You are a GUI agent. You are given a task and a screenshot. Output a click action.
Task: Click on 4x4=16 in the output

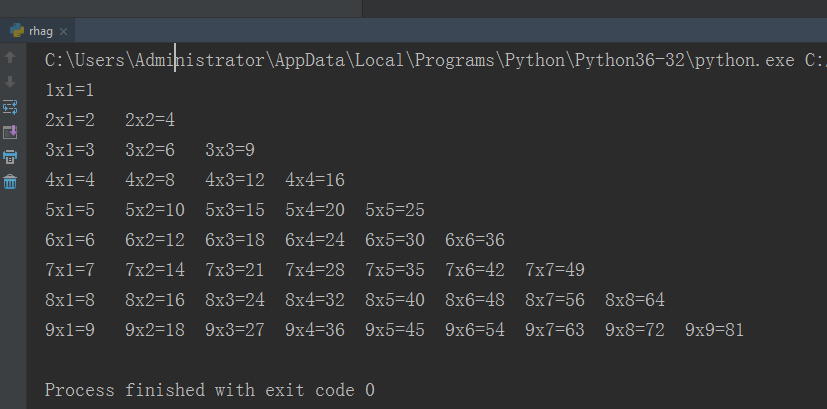pyautogui.click(x=315, y=180)
